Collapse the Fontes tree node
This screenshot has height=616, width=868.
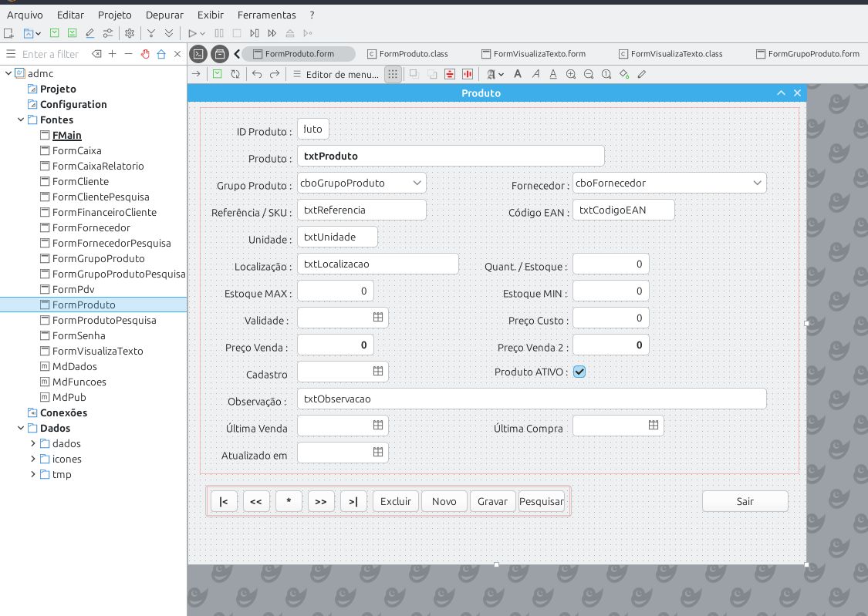21,119
